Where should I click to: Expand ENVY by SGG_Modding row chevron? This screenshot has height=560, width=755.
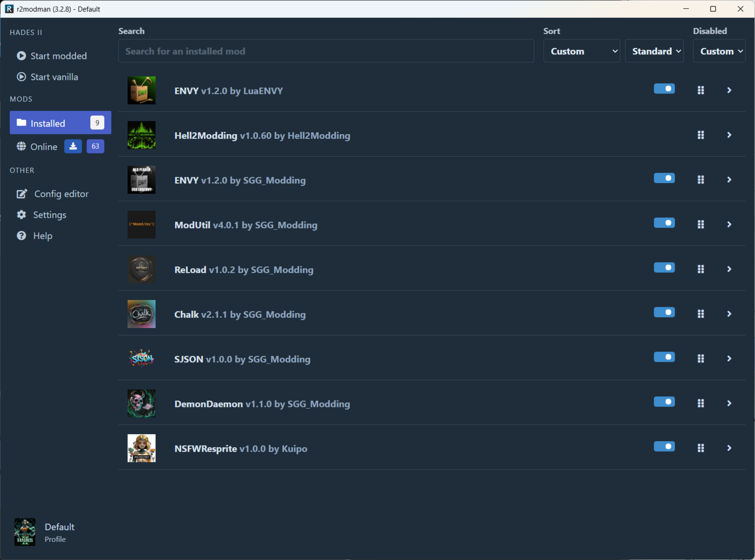coord(729,179)
